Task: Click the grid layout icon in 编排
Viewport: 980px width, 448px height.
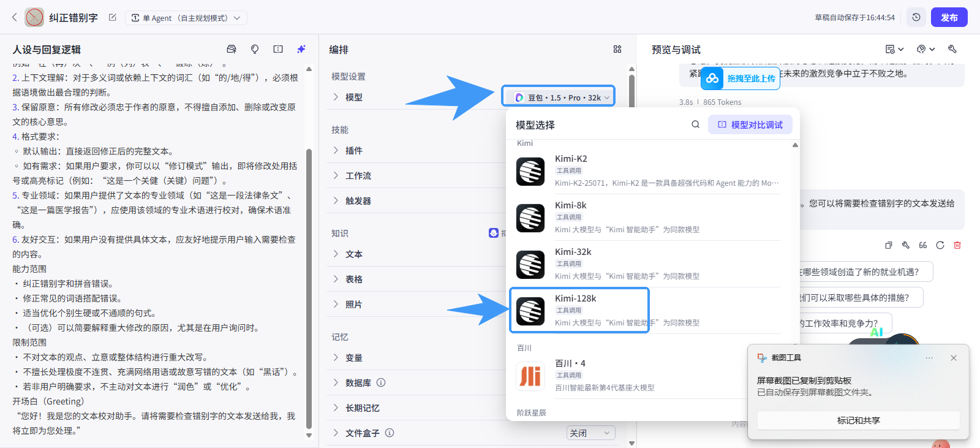Action: (x=617, y=49)
